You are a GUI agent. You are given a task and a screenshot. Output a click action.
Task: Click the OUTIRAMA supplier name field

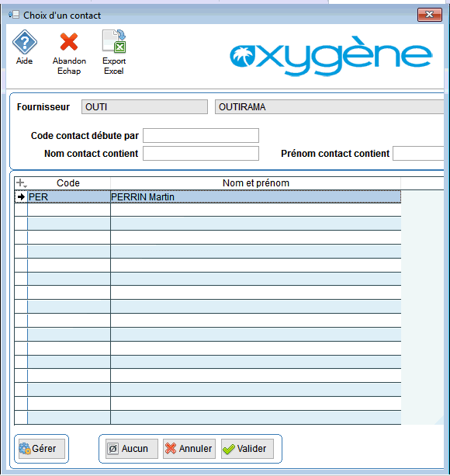(330, 107)
